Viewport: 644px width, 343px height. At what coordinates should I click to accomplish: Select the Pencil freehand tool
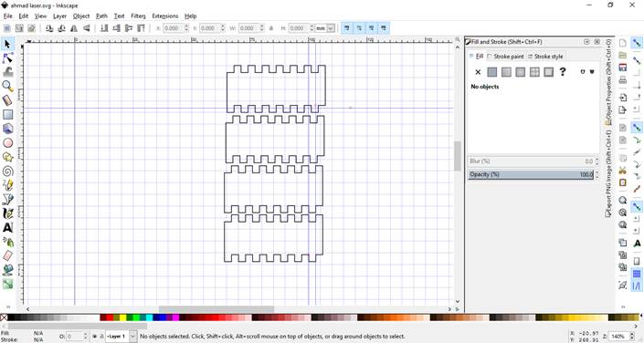click(x=7, y=185)
